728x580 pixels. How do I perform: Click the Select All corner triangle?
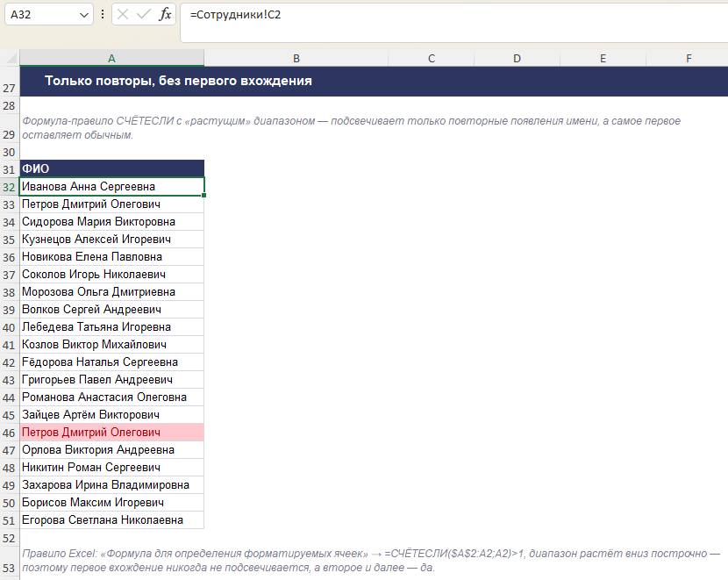11,58
